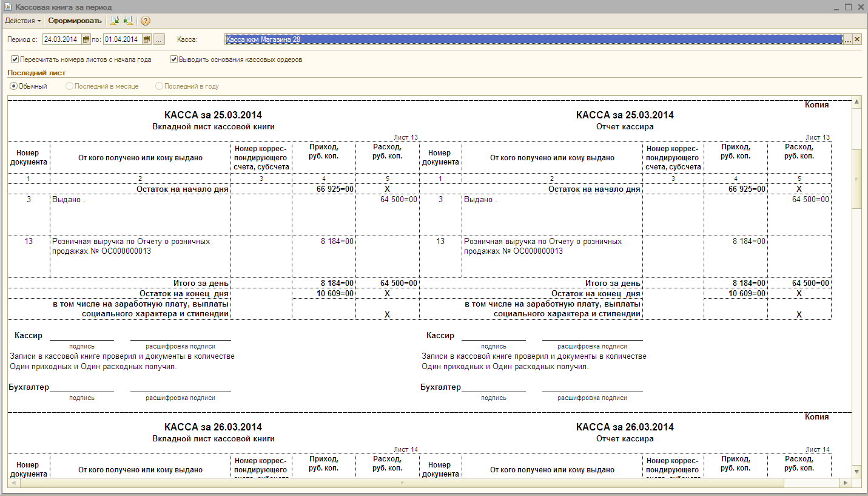Click vertical scrollbar up arrow
Viewport: 868px width, 496px height.
(x=856, y=102)
